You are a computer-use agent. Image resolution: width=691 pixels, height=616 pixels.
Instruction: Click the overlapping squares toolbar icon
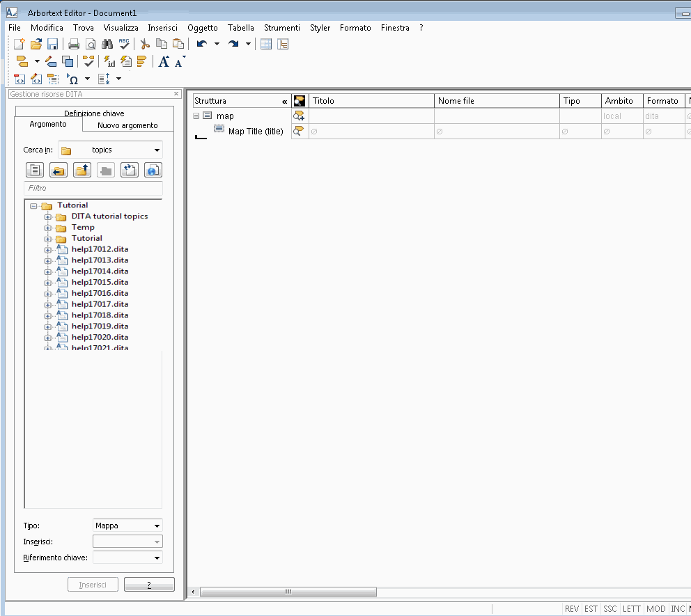(x=68, y=61)
